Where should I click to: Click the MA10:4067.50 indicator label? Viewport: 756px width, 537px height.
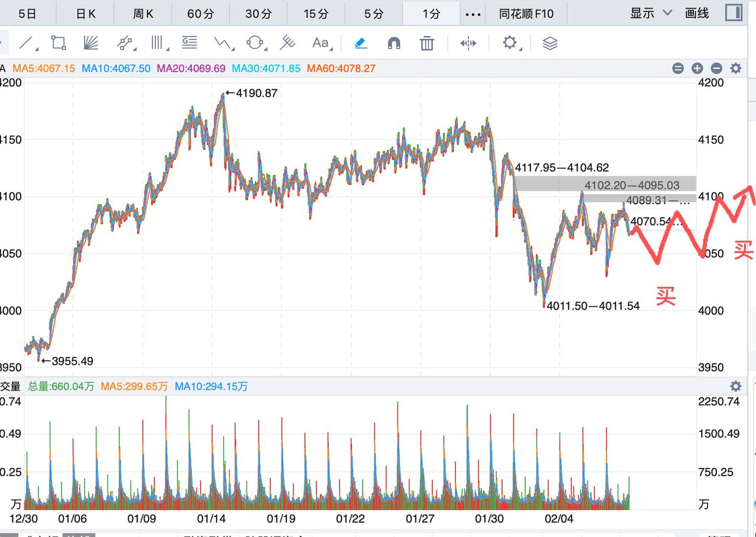pos(116,68)
